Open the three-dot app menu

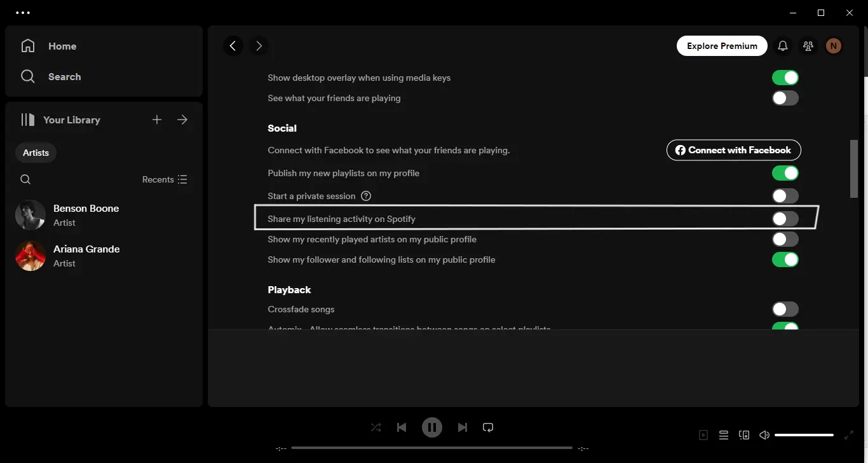pos(23,13)
